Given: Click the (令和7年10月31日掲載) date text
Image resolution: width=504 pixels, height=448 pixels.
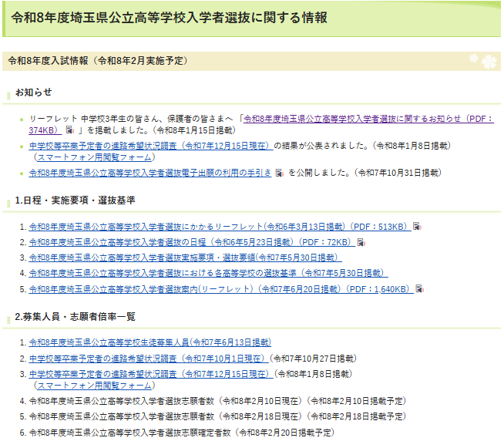Looking at the screenshot, I should click(x=398, y=173).
